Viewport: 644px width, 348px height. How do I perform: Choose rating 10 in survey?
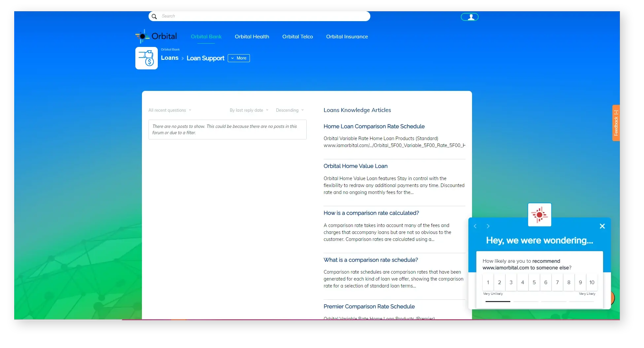tap(592, 282)
